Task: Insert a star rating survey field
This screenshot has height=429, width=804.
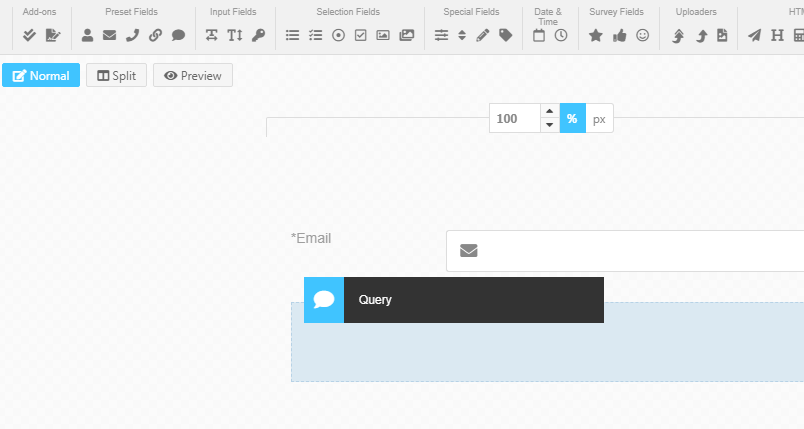Action: coord(595,35)
